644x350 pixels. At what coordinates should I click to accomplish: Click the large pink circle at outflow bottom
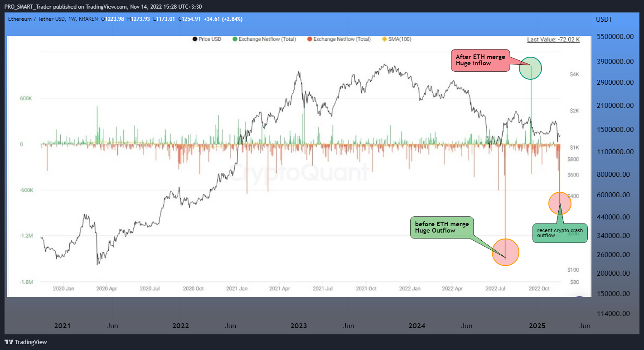tap(505, 252)
